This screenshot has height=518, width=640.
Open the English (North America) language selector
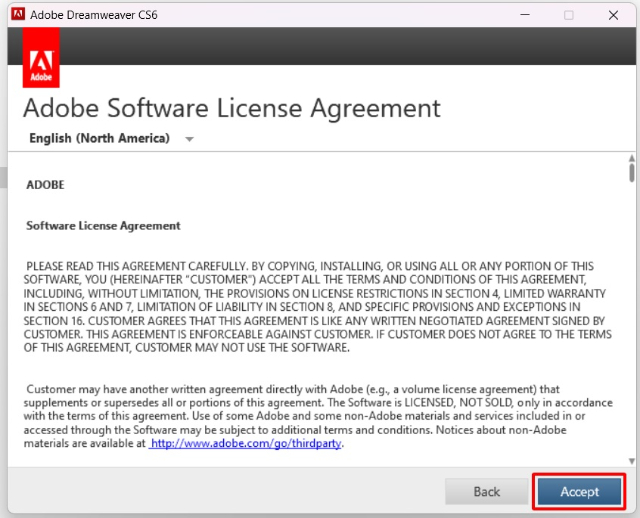click(111, 138)
